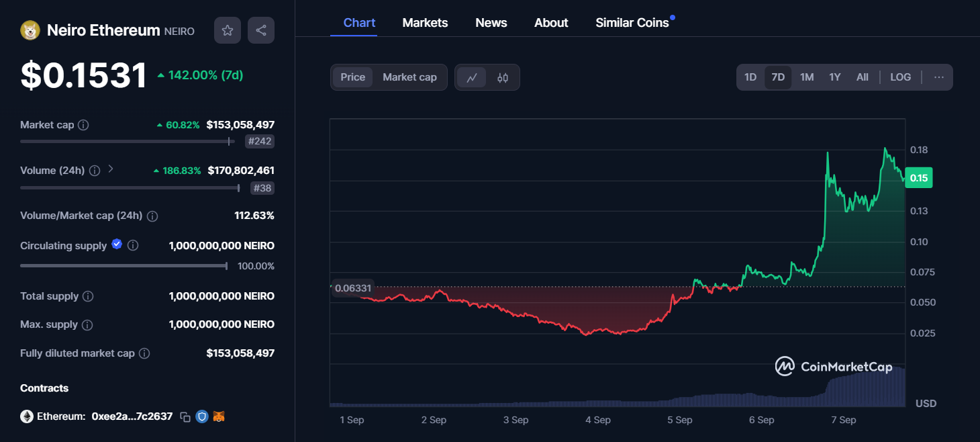Screen dimensions: 980x442
Task: Click contract address 0xee2a...7c2637
Action: (x=132, y=416)
